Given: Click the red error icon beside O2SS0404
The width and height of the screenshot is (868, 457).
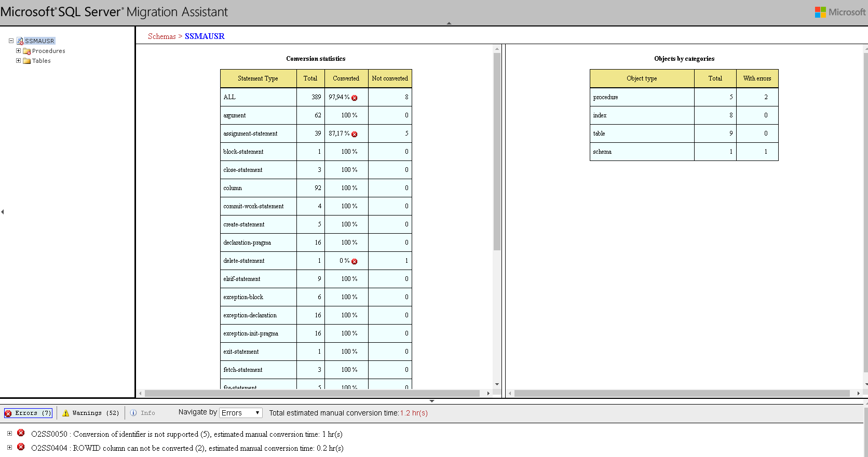Looking at the screenshot, I should point(21,447).
